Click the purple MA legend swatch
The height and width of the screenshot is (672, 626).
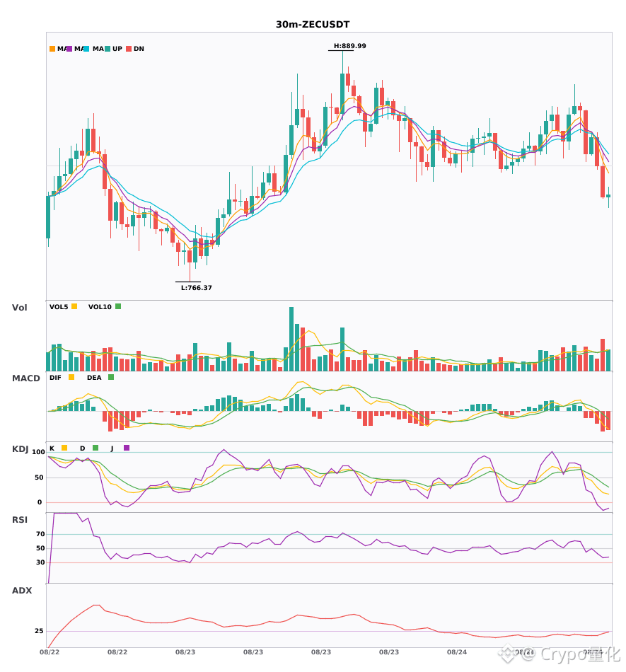69,49
